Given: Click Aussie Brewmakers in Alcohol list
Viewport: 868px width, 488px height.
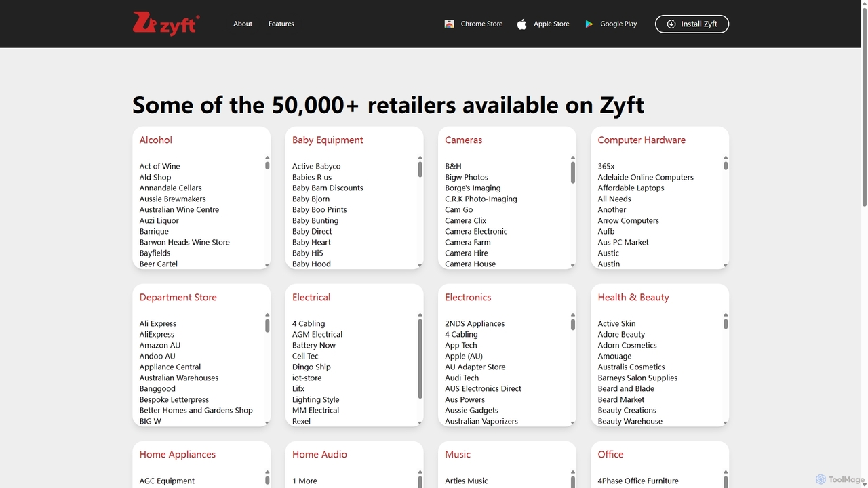Looking at the screenshot, I should tap(173, 199).
